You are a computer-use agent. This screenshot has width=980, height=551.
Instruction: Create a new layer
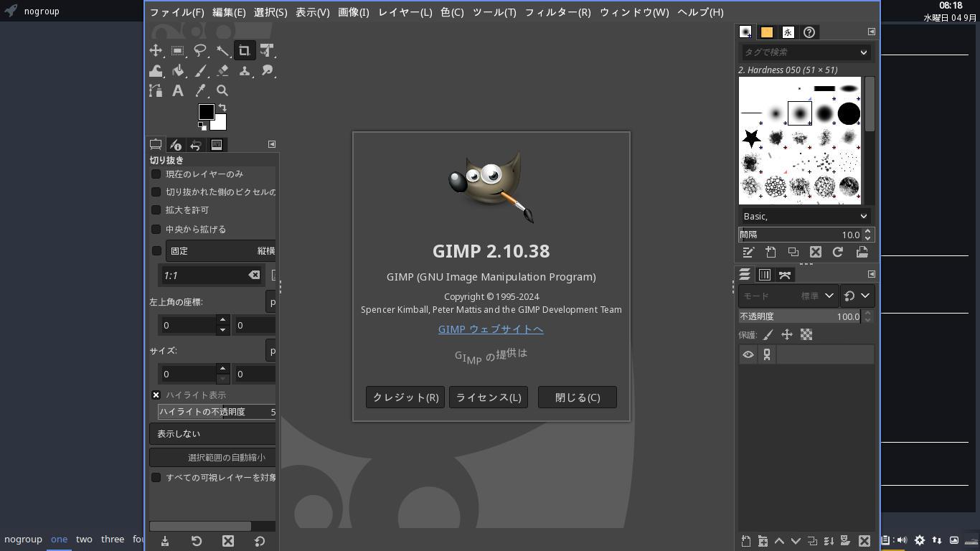(x=746, y=541)
